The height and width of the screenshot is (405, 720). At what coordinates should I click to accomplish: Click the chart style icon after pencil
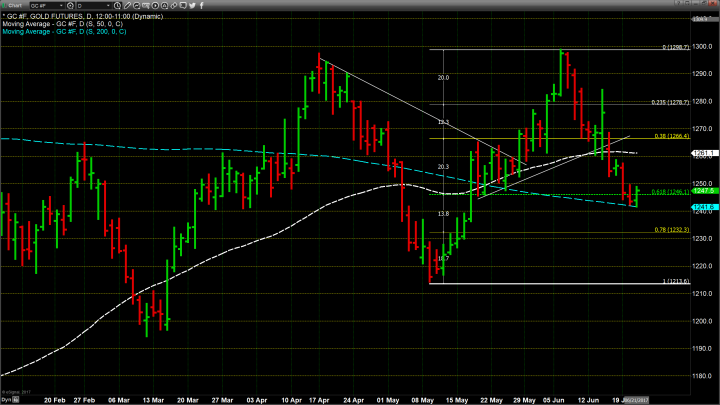[x=136, y=6]
